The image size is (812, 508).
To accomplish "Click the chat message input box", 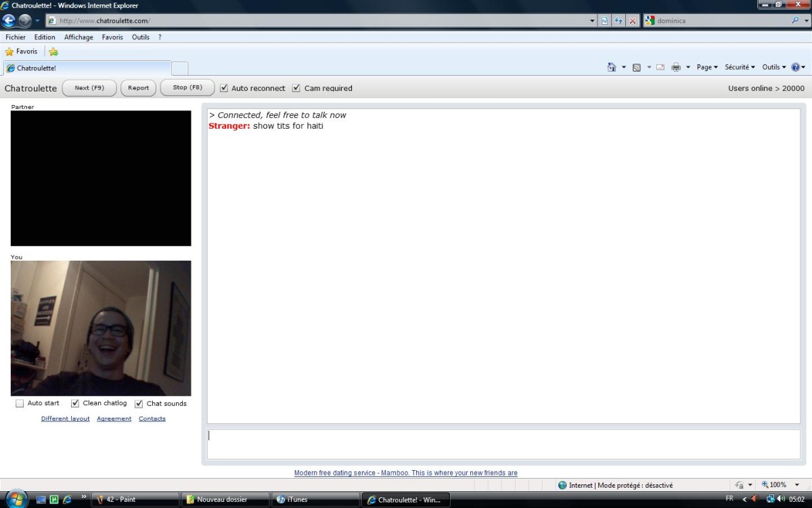I will pos(503,444).
